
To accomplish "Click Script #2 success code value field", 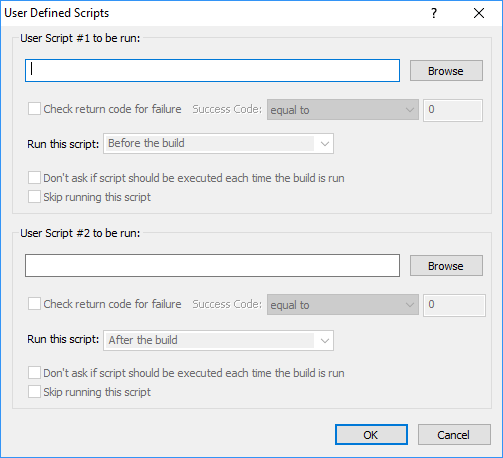I will point(454,305).
